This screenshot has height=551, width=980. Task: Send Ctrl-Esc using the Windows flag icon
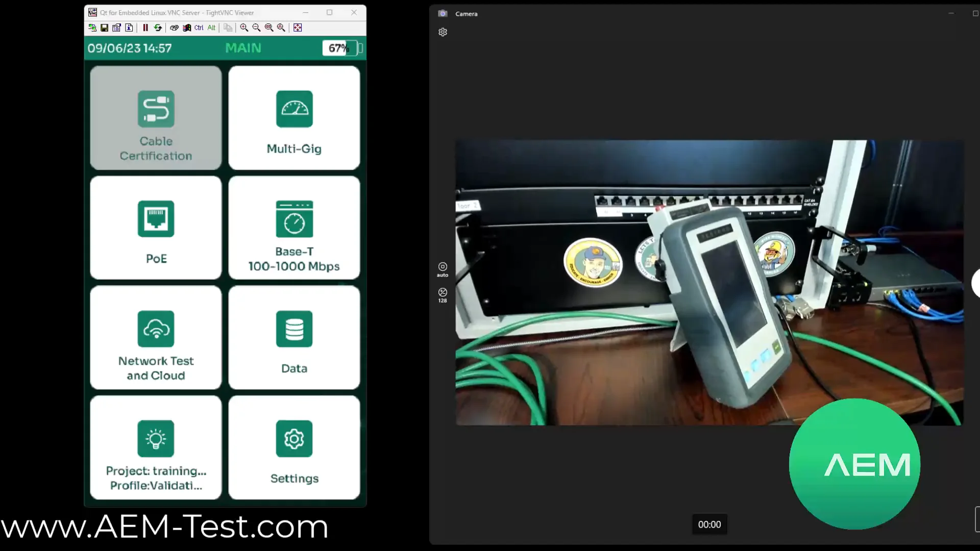tap(187, 28)
